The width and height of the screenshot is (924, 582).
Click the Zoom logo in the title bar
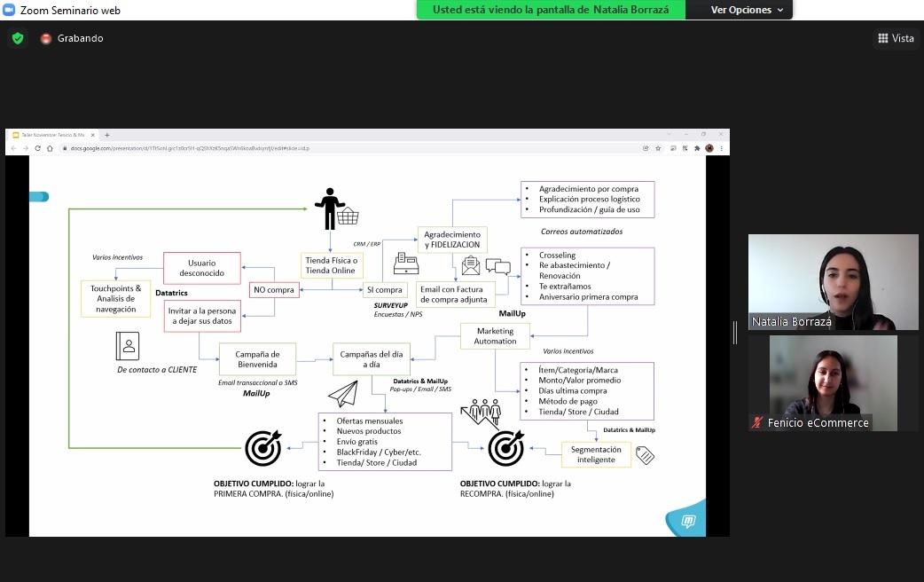tap(10, 10)
